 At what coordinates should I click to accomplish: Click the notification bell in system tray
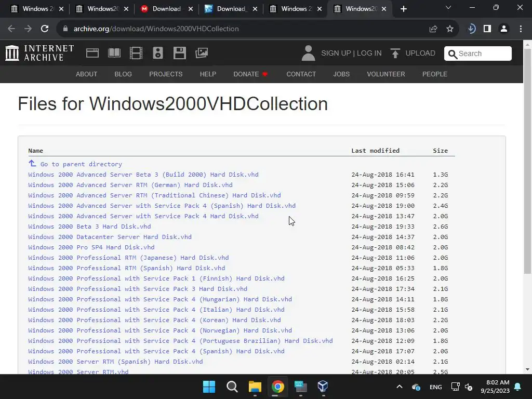coord(518,387)
